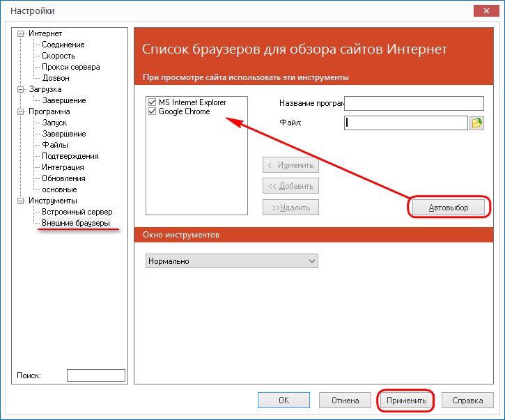
Task: Select Обновления in settings tree
Action: tap(63, 178)
